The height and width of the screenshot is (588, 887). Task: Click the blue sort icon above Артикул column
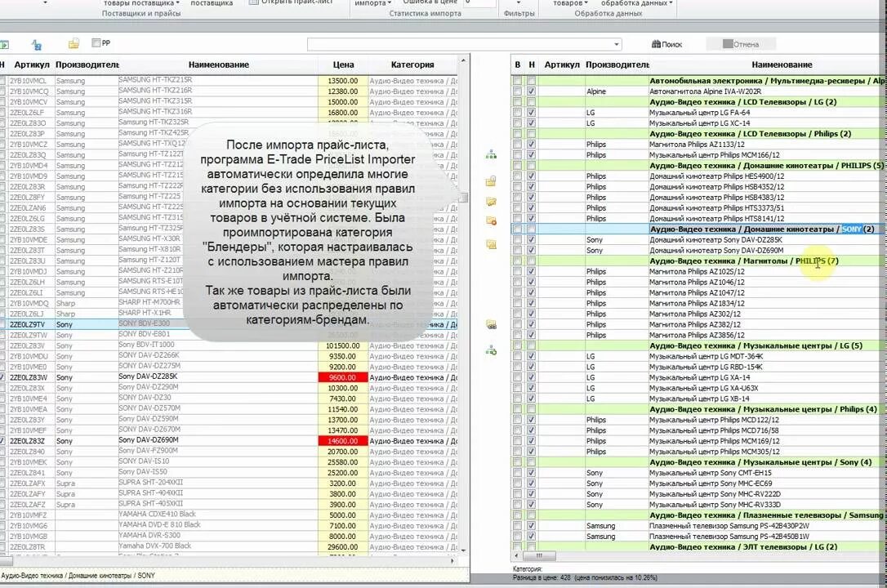point(37,45)
